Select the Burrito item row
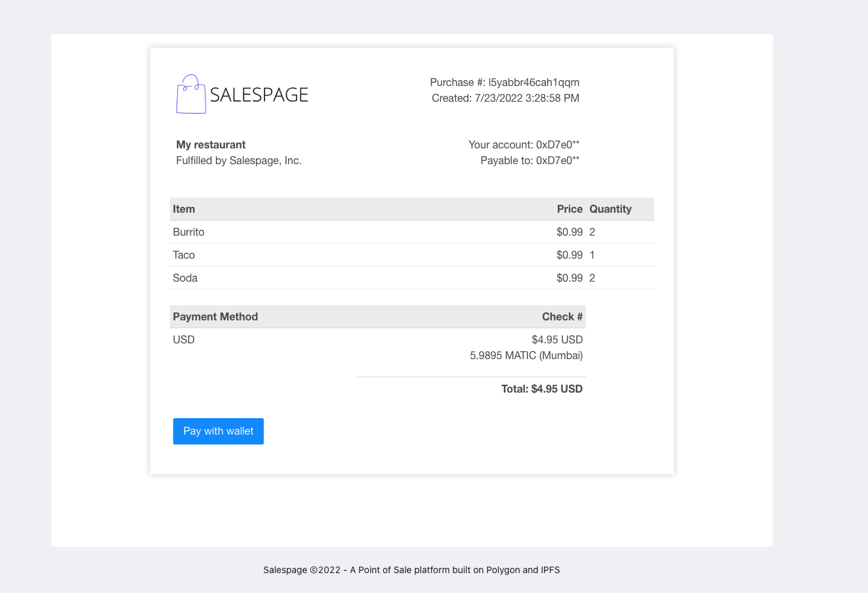 pos(412,232)
